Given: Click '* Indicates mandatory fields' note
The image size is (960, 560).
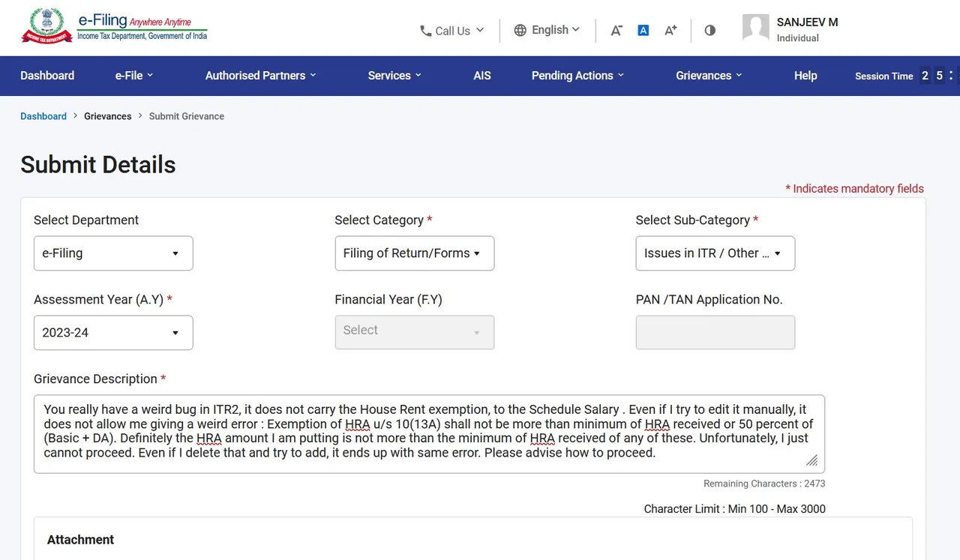Looking at the screenshot, I should point(855,189).
